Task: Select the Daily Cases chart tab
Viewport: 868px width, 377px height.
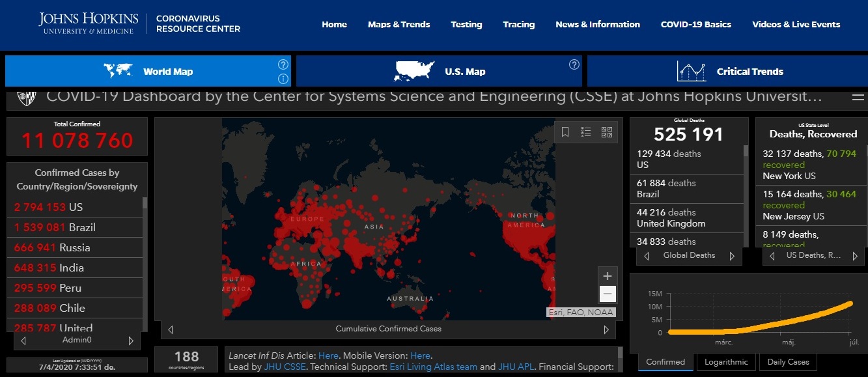Action: click(788, 362)
